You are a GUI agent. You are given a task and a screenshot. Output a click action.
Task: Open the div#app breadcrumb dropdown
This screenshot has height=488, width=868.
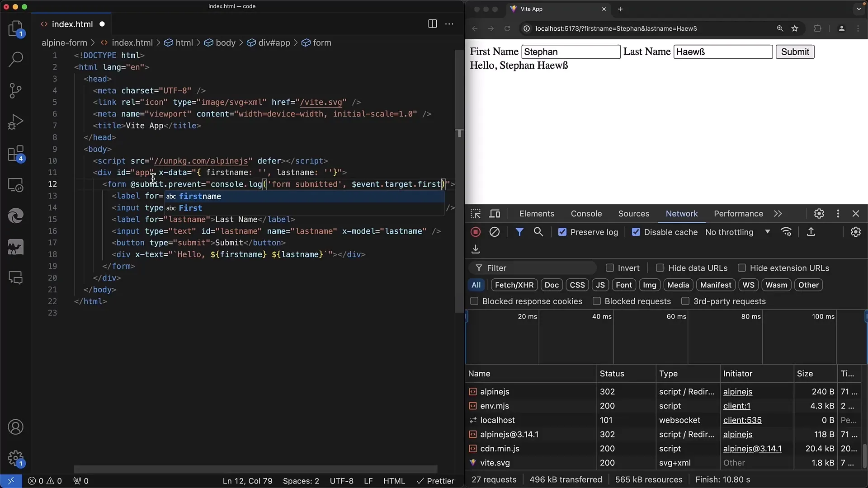(x=269, y=42)
